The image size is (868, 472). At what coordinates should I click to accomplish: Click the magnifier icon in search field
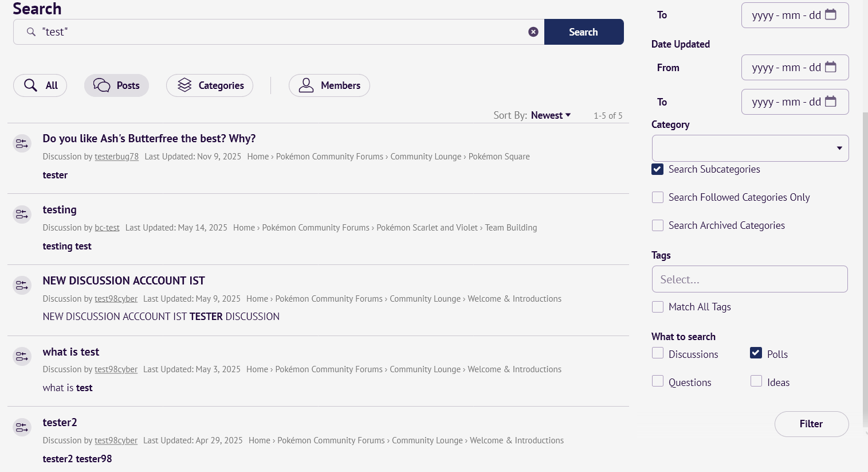pyautogui.click(x=32, y=32)
